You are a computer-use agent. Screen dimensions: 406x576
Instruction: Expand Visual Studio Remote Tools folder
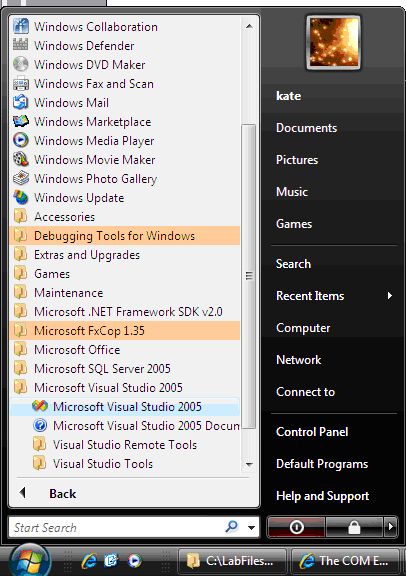125,444
